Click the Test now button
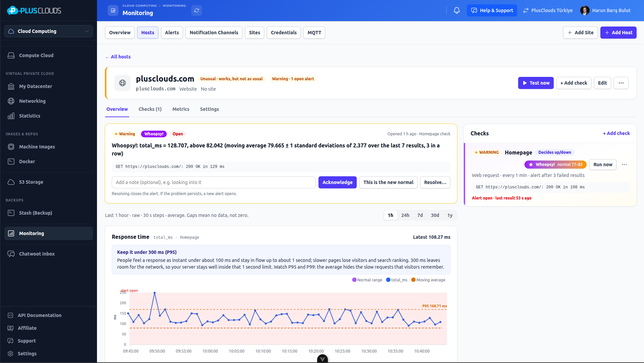The height and width of the screenshot is (363, 644). [x=536, y=83]
